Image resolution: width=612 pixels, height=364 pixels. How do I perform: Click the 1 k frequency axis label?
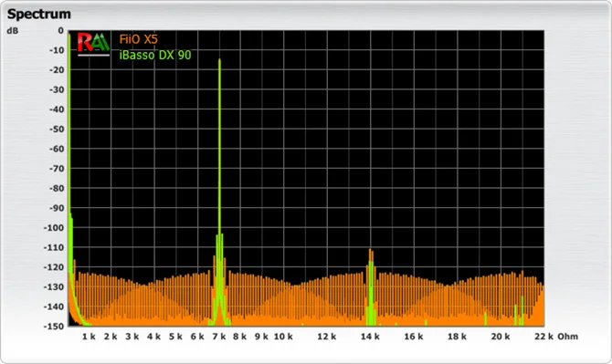89,337
